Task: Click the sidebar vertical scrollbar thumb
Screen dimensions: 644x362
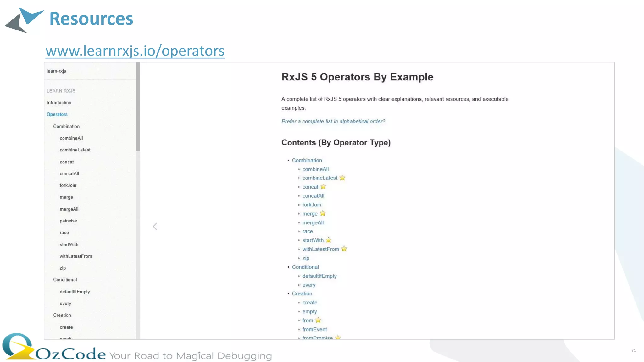Action: pyautogui.click(x=138, y=107)
